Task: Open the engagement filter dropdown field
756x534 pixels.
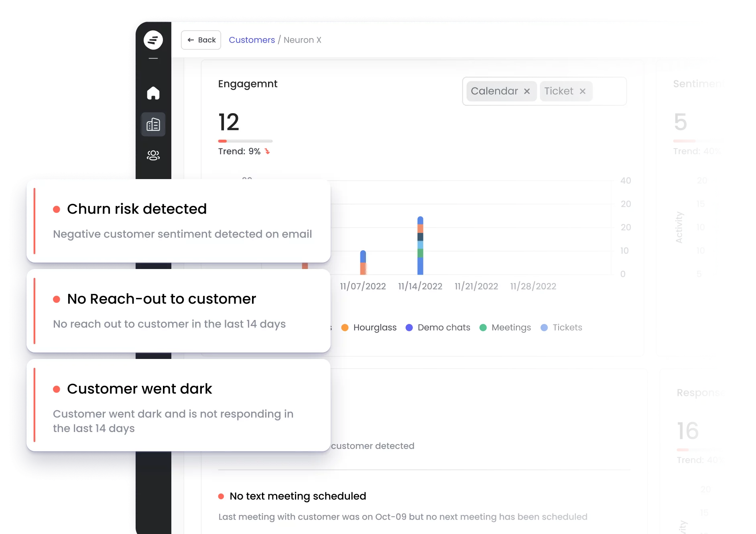Action: pyautogui.click(x=609, y=92)
